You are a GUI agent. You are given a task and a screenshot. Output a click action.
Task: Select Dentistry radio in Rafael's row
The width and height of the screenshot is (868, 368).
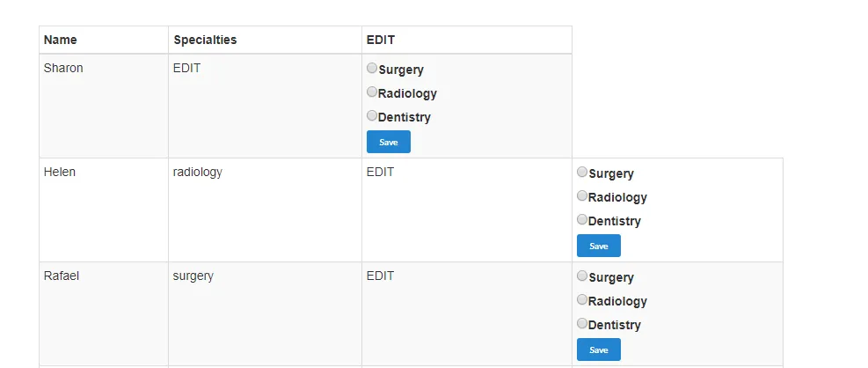[582, 323]
